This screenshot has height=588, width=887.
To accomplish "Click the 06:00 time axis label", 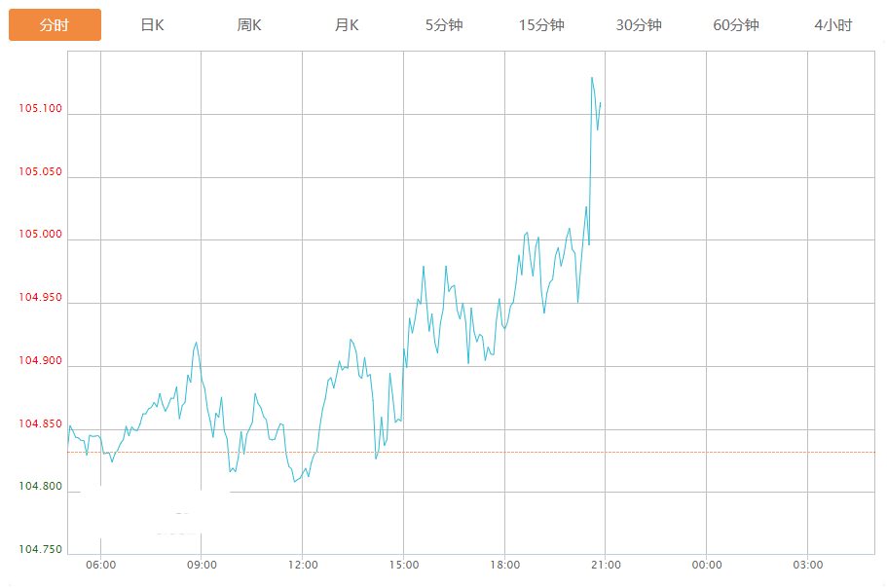I will (100, 566).
